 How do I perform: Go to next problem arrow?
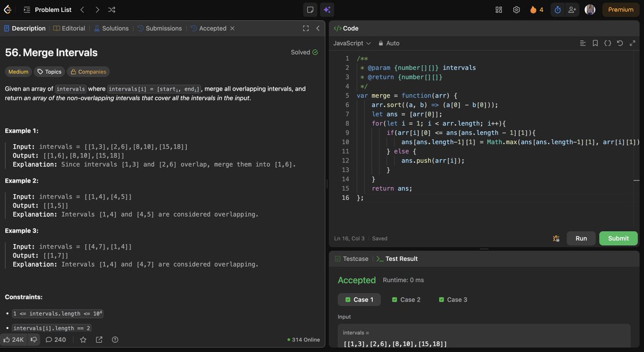(97, 10)
